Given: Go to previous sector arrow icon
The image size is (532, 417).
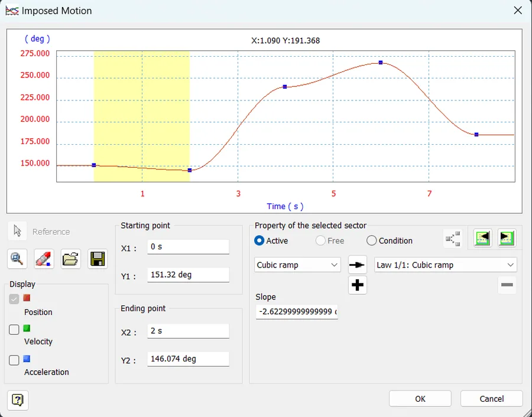Looking at the screenshot, I should tap(482, 238).
